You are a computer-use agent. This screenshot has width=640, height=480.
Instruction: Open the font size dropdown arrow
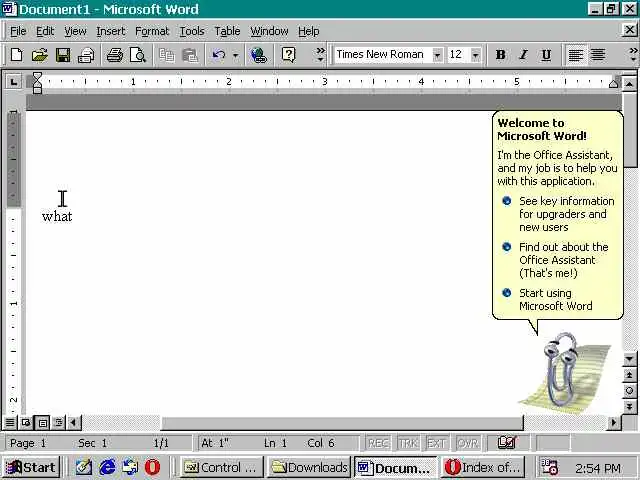[476, 55]
